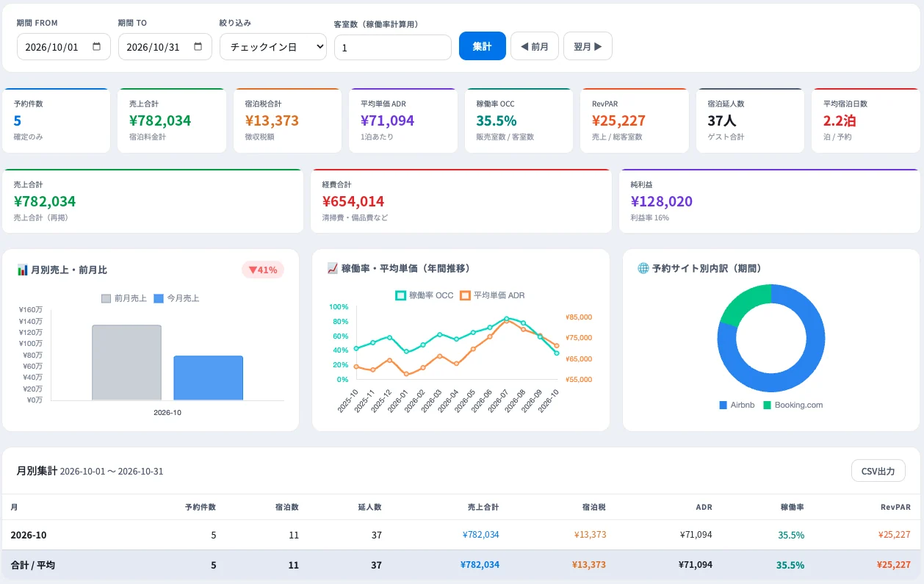Viewport: 924px width, 584px height.
Task: Go to next month with 翌月 ▶
Action: click(x=588, y=46)
